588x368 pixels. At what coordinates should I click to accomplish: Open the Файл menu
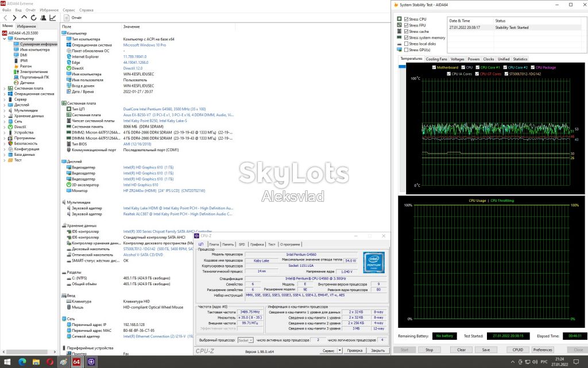[x=6, y=10]
